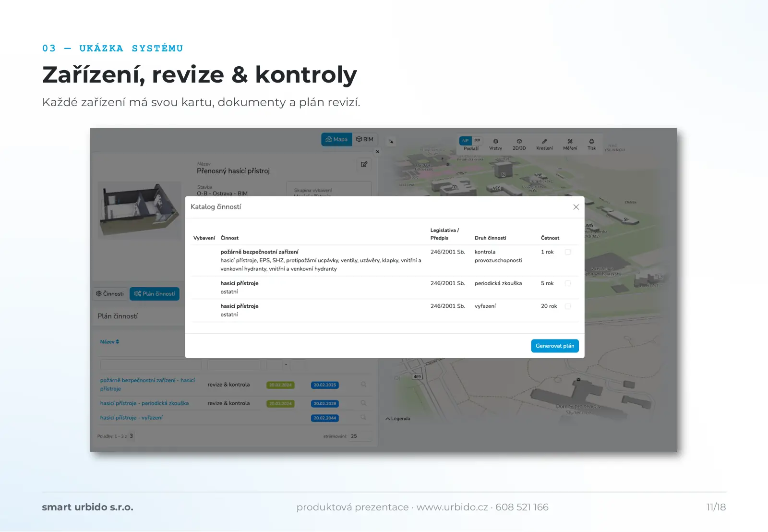Check the box for vyřazení 20 rok row
768x532 pixels.
[568, 306]
